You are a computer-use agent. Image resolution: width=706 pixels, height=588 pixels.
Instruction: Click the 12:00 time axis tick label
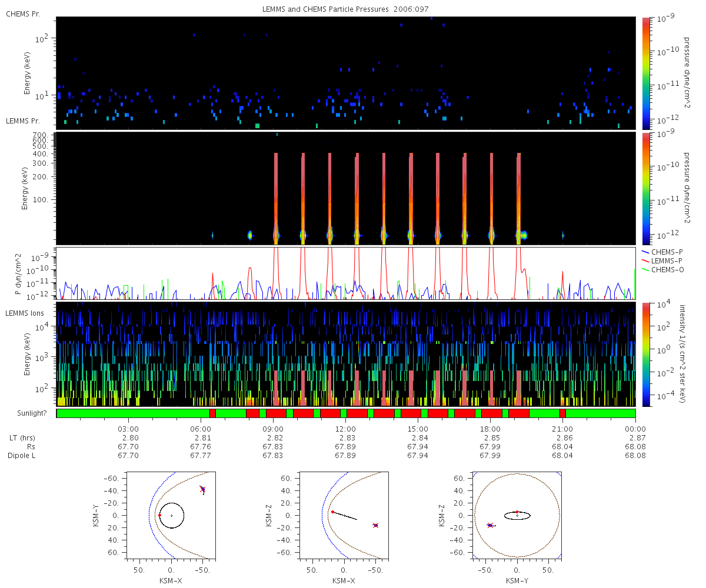345,429
